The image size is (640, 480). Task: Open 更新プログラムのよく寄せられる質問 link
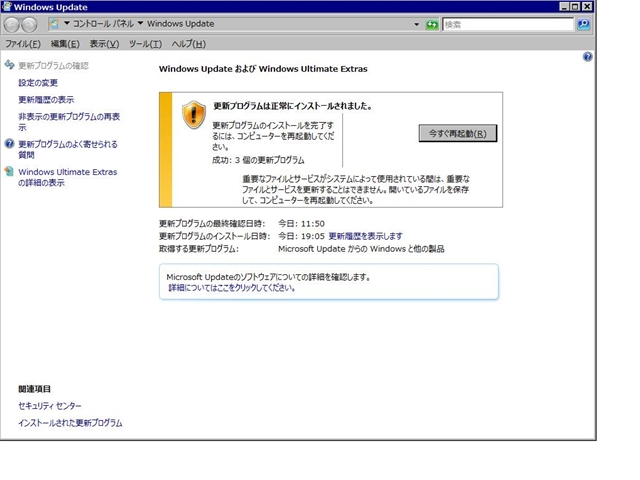pyautogui.click(x=68, y=149)
